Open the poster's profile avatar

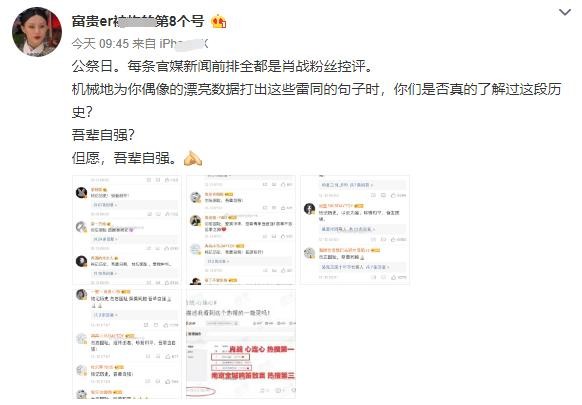(x=37, y=32)
